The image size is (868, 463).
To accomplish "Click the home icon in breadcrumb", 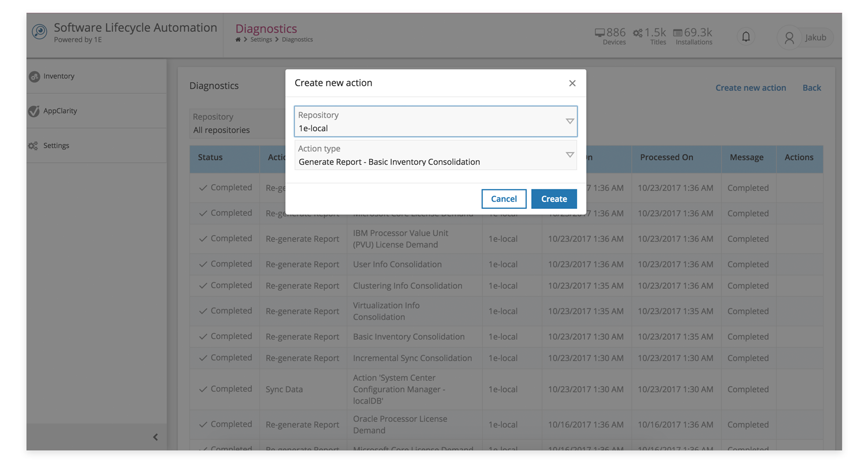I will (x=238, y=39).
